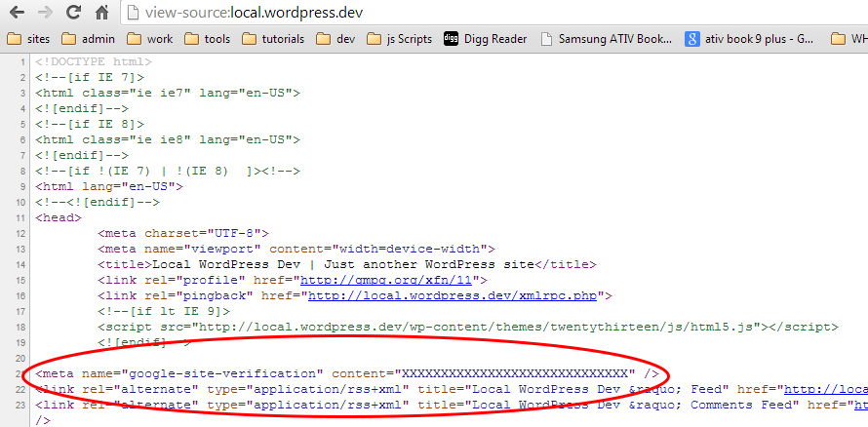Open the work bookmark folder
Screen dimensions: 868x427
[150, 39]
